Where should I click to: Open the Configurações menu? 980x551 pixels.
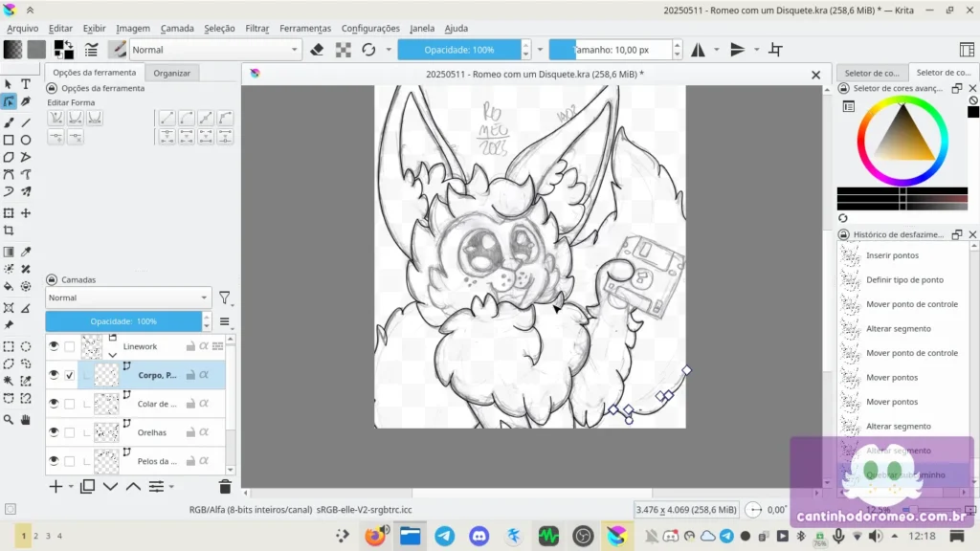point(370,28)
